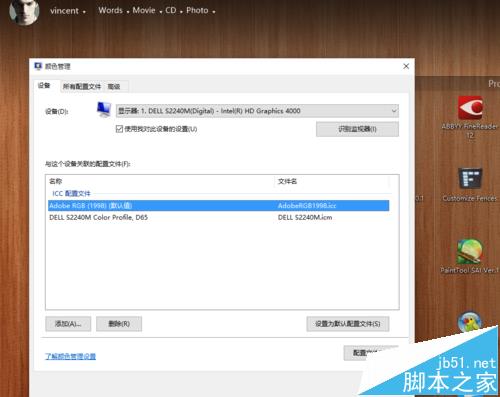Click the Add(A)... button
The width and height of the screenshot is (500, 397).
tap(68, 324)
